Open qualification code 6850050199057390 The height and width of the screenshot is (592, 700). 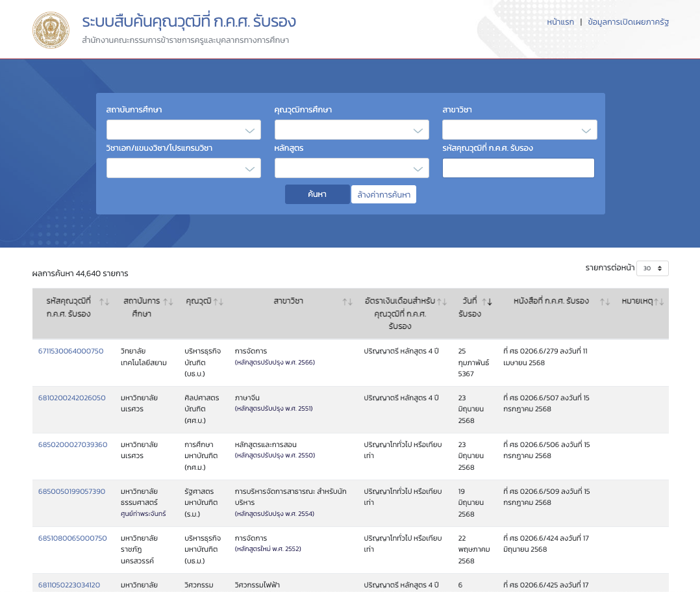pos(72,491)
